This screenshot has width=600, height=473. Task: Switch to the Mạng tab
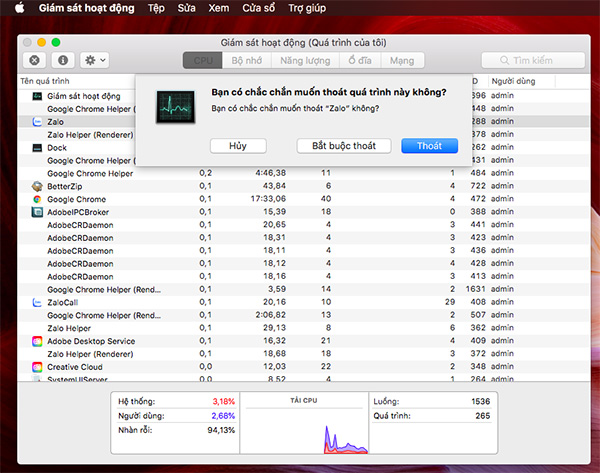pos(402,60)
